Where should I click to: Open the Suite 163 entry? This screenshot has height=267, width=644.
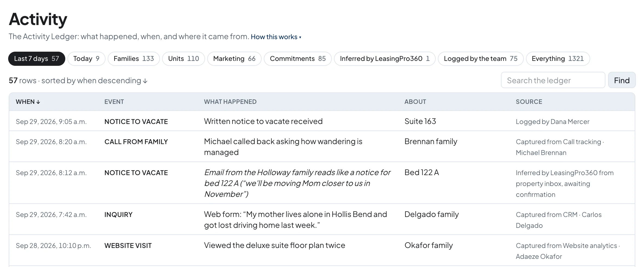tap(420, 121)
